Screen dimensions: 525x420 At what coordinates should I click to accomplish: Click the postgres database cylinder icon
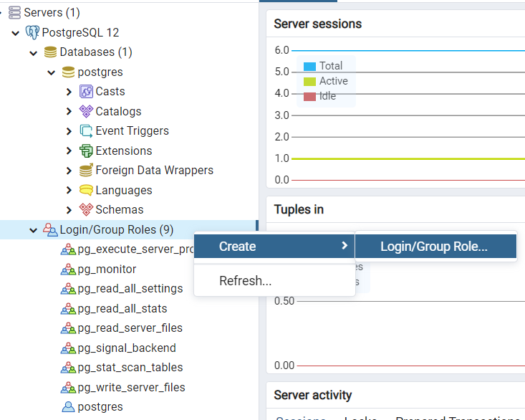tap(68, 72)
